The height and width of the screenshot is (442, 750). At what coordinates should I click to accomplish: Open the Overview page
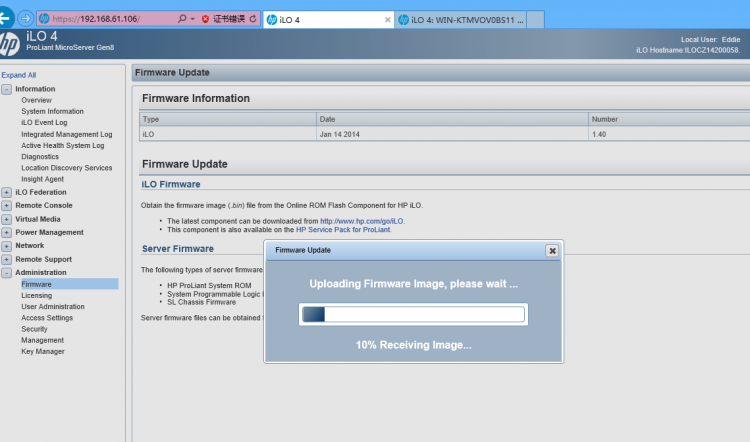tap(36, 100)
